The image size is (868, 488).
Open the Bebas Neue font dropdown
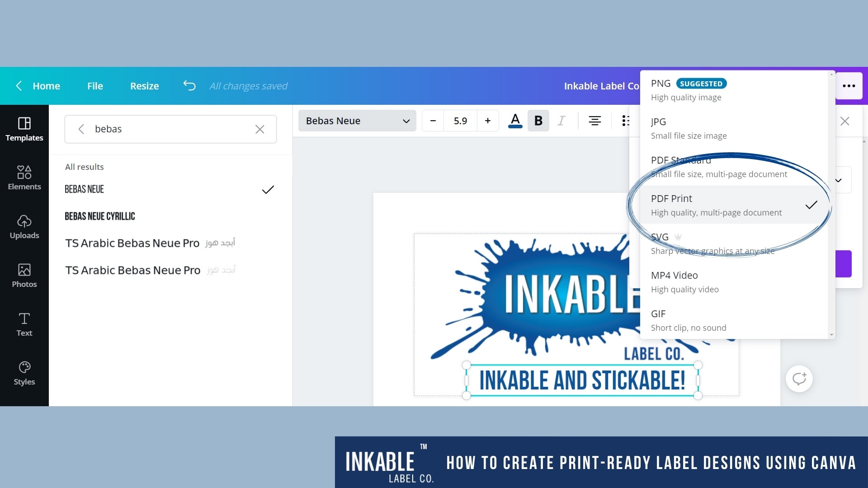357,121
